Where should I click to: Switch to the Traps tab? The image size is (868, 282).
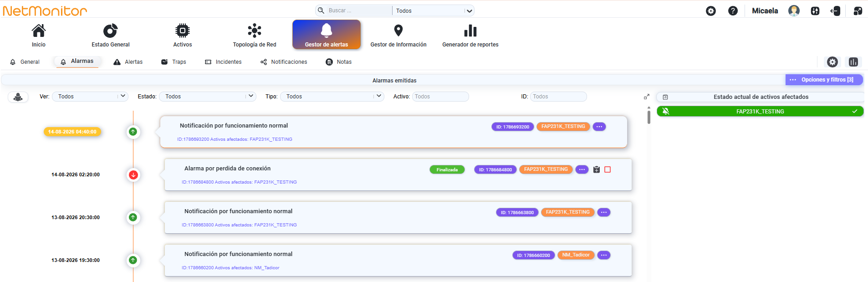[174, 62]
